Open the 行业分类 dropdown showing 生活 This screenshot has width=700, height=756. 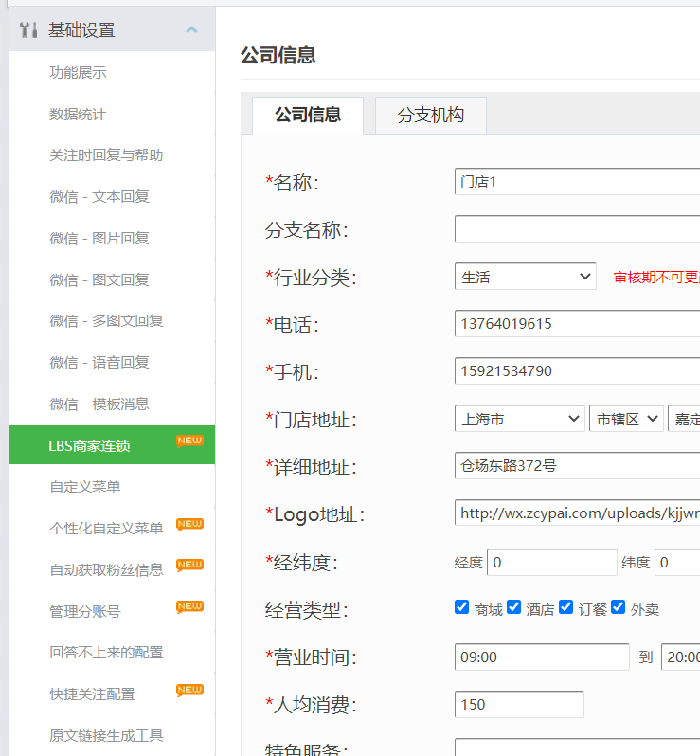click(x=525, y=277)
